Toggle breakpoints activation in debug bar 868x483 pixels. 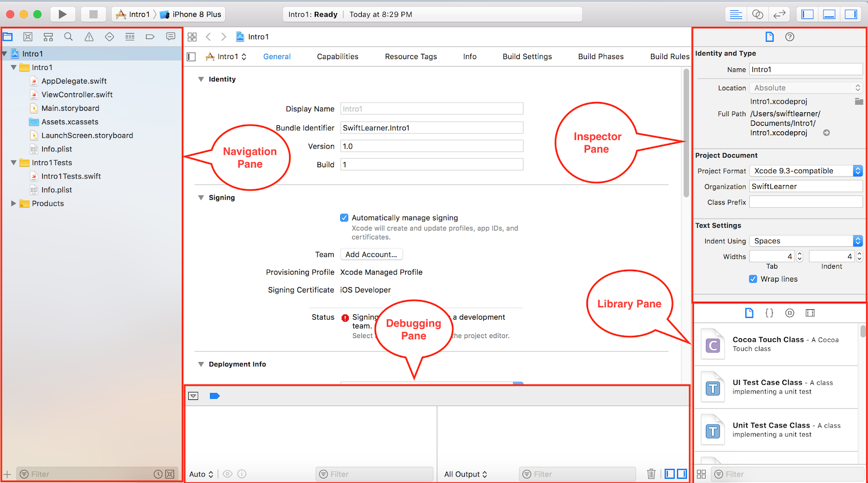coord(214,396)
